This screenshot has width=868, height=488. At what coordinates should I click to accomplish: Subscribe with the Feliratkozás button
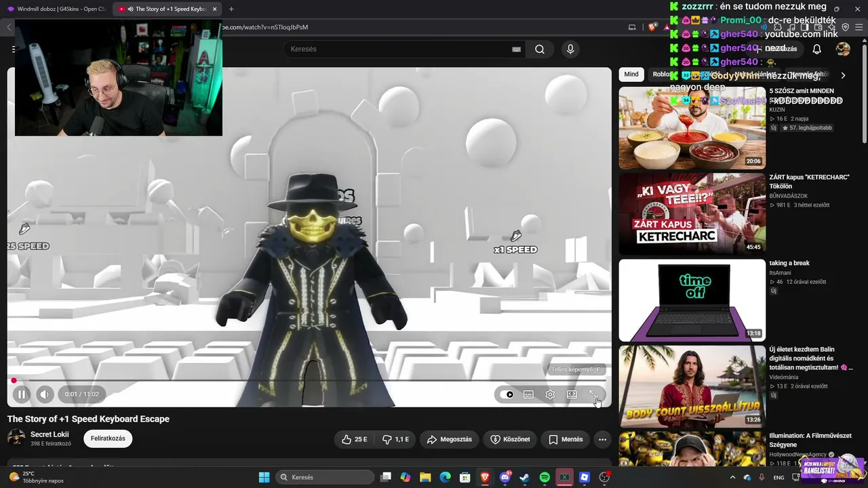click(x=108, y=439)
